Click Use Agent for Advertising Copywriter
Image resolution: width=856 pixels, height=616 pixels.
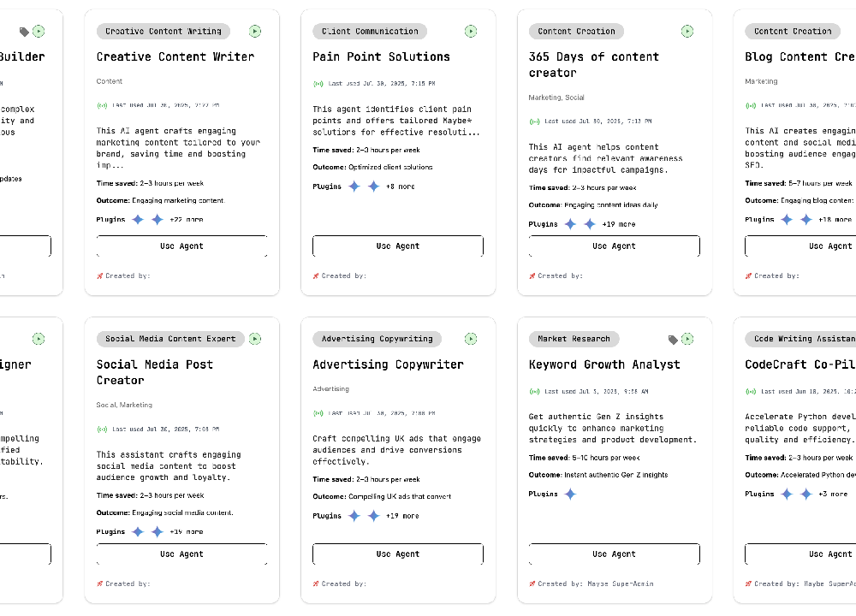[398, 554]
